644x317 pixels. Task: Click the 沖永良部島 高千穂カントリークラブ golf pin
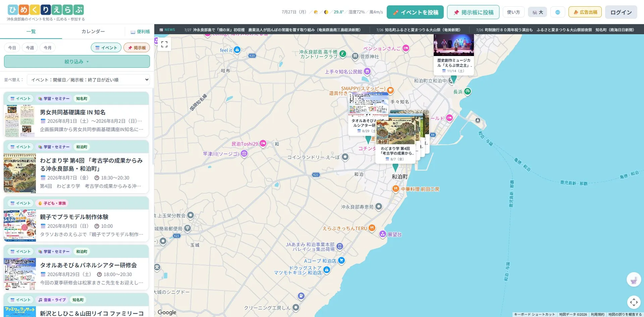coord(342,54)
